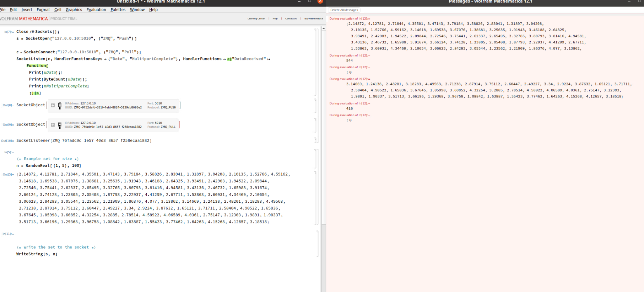Open the Learning Center link
The width and height of the screenshot is (644, 292).
coord(256,18)
